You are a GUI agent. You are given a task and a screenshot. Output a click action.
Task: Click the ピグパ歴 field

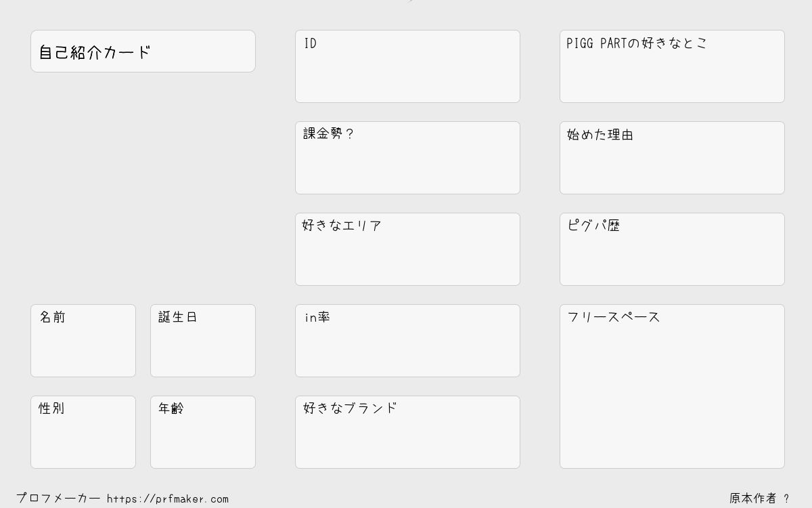click(672, 249)
